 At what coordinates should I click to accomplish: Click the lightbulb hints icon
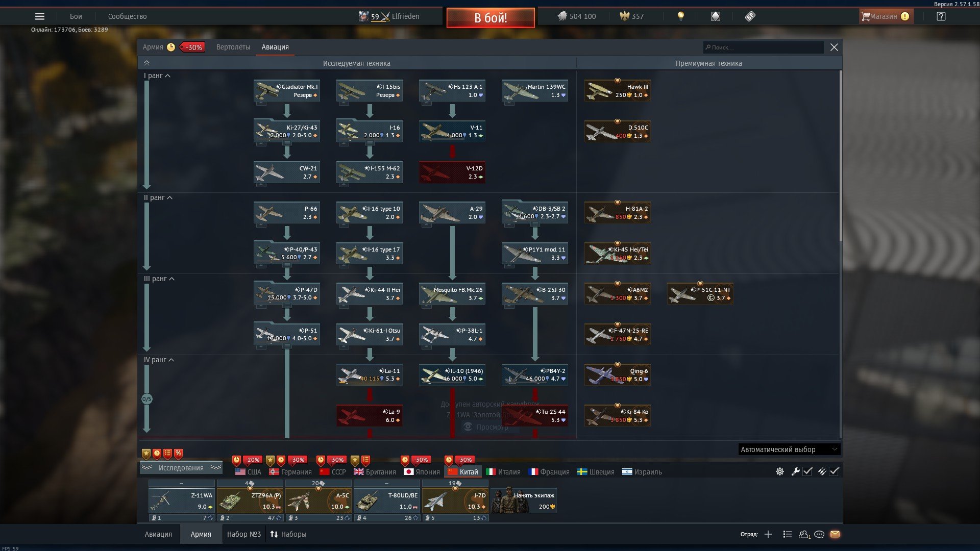point(680,16)
